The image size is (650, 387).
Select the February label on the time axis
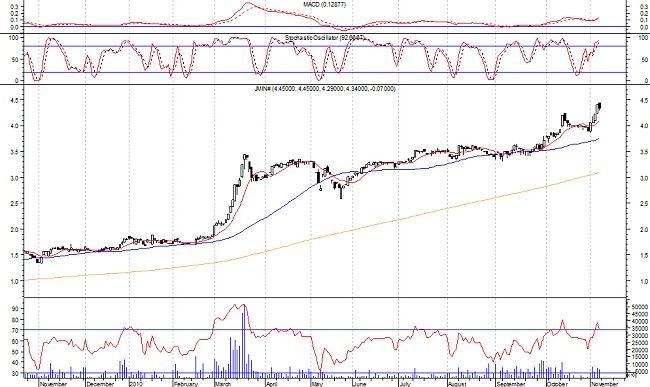186,384
